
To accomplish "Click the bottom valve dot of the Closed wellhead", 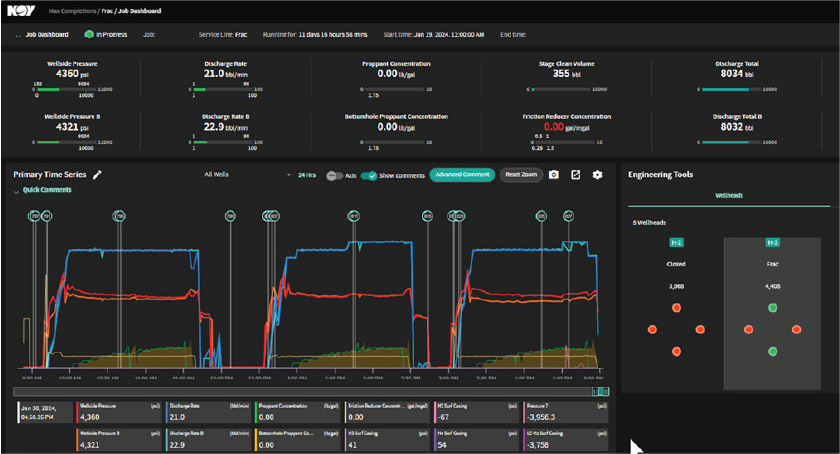I will coord(677,352).
